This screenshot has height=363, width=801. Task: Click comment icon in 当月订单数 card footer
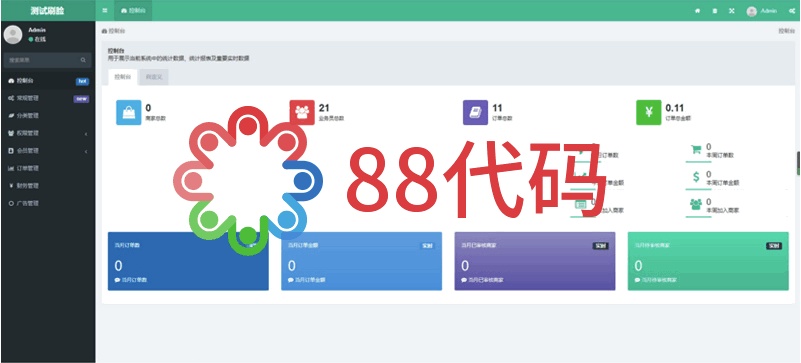click(x=117, y=280)
